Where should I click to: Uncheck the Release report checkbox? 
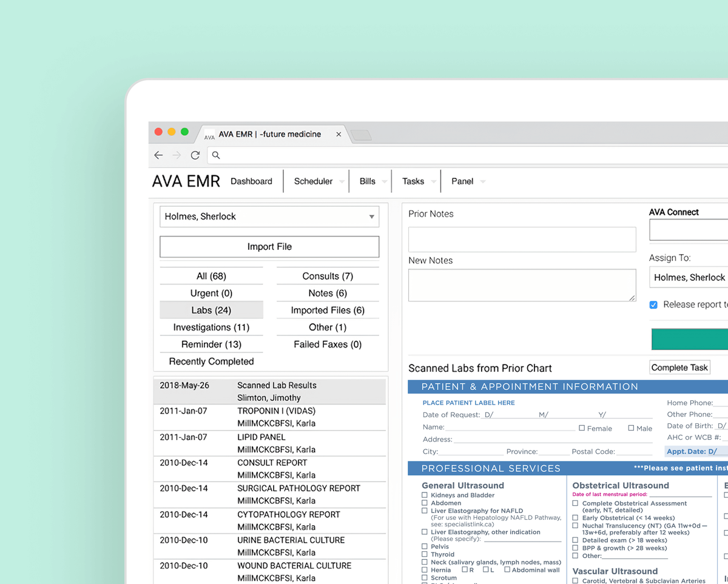coord(653,305)
